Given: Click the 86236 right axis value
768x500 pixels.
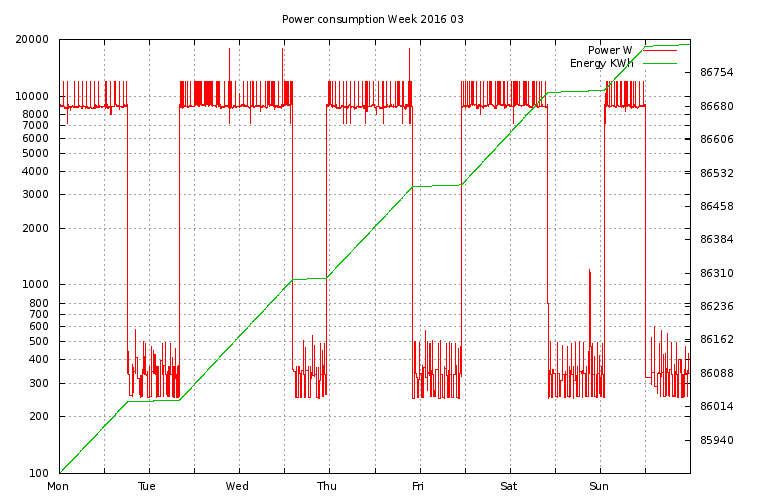Looking at the screenshot, I should (x=717, y=306).
